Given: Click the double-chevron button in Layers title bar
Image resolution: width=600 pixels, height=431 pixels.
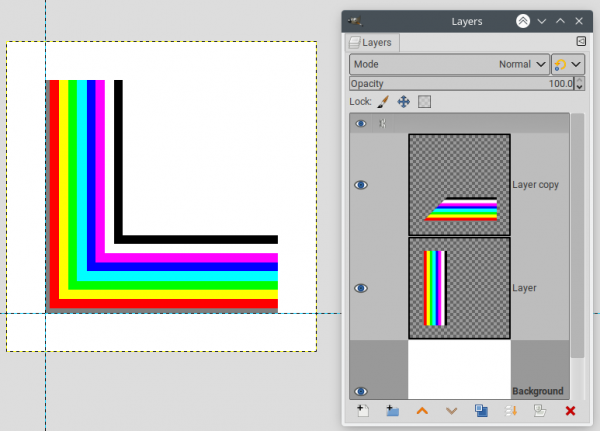Looking at the screenshot, I should point(523,21).
